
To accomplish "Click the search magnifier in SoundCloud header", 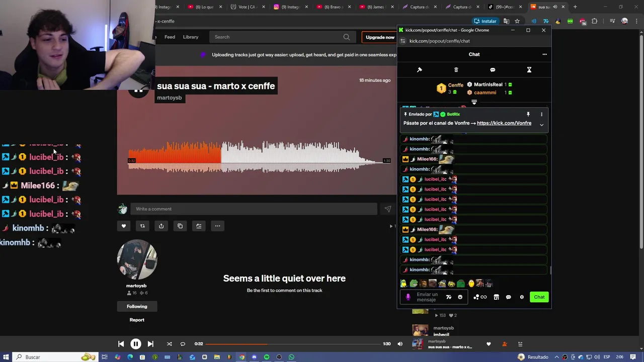I will (347, 37).
